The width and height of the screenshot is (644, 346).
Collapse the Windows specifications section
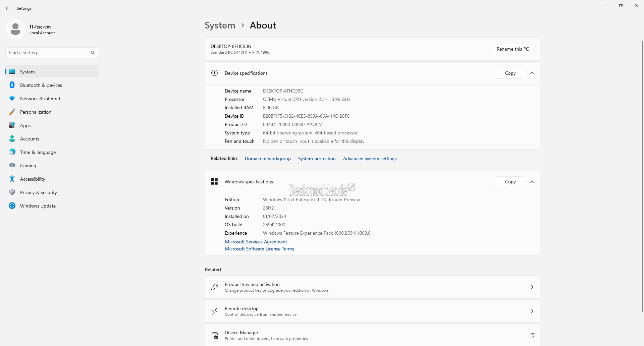coord(532,182)
